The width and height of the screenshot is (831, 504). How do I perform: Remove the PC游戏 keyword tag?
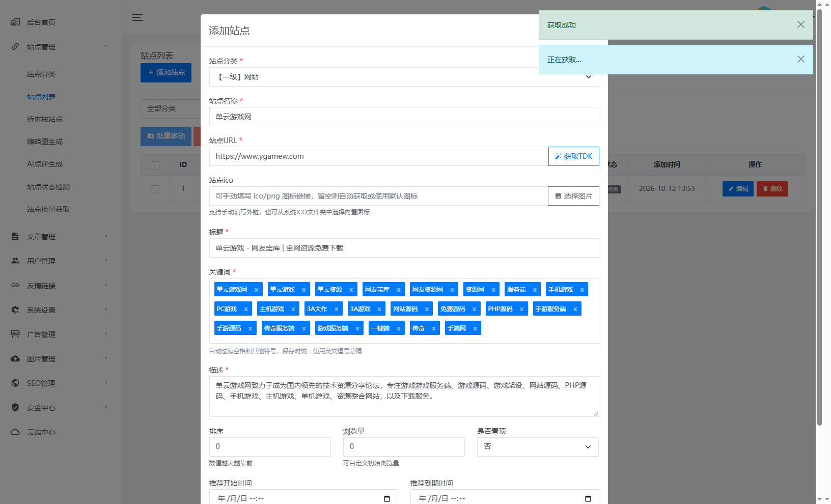(x=245, y=309)
